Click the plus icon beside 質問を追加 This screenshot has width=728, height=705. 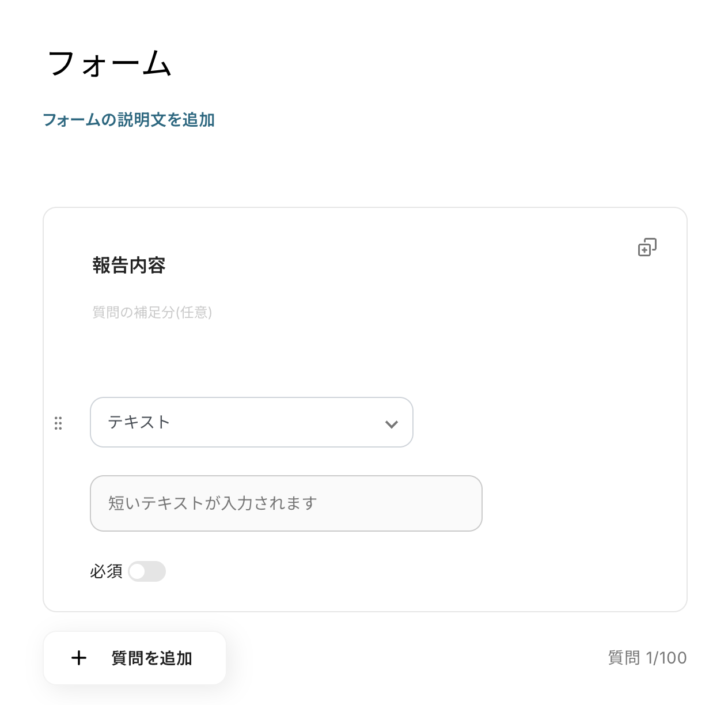tap(79, 658)
